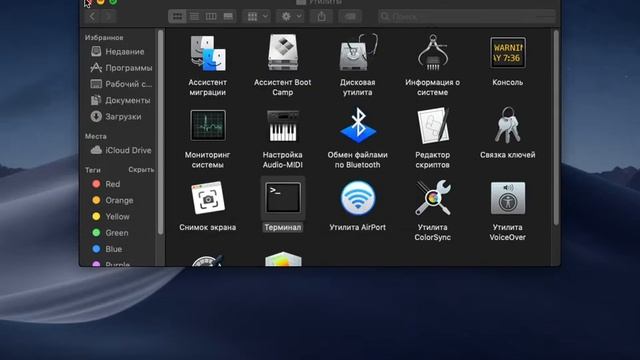Open the Ассистент Boot Camp icon
The image size is (640, 360).
coord(283,53)
